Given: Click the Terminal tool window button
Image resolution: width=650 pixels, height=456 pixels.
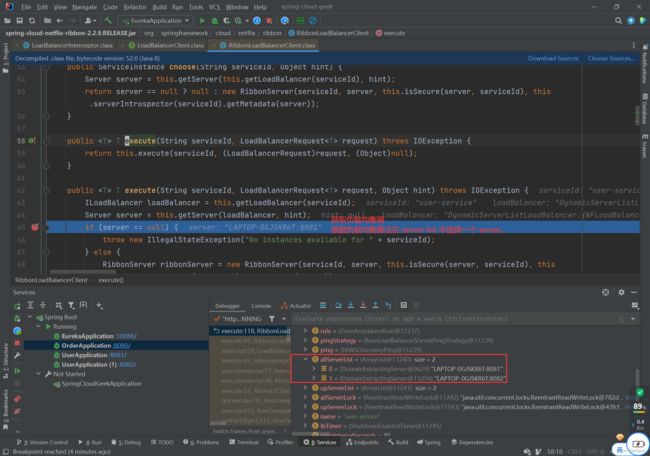Looking at the screenshot, I should (x=244, y=442).
